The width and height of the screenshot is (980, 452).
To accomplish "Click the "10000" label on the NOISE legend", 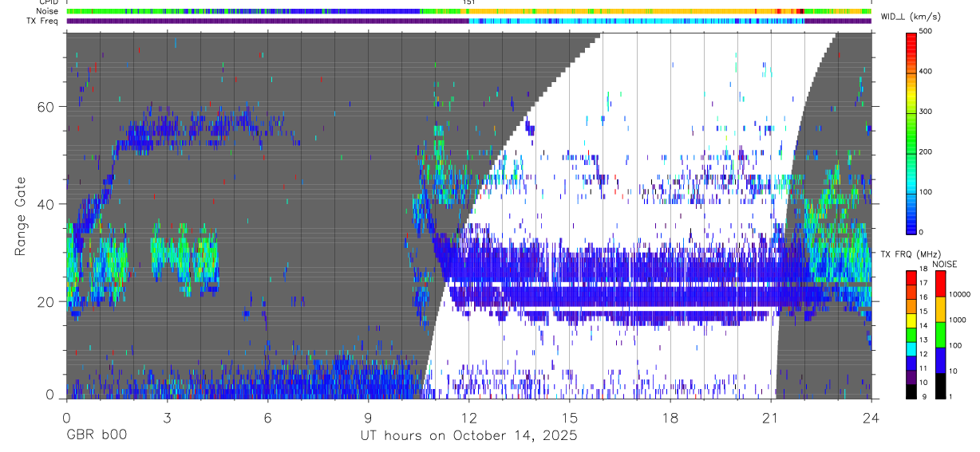I will tap(960, 294).
